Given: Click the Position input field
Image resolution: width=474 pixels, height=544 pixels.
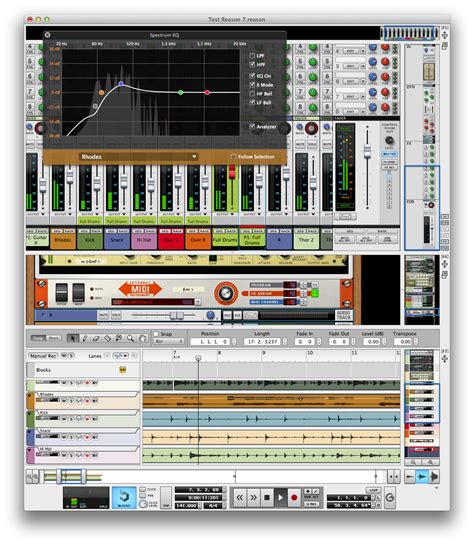Looking at the screenshot, I should pos(210,342).
